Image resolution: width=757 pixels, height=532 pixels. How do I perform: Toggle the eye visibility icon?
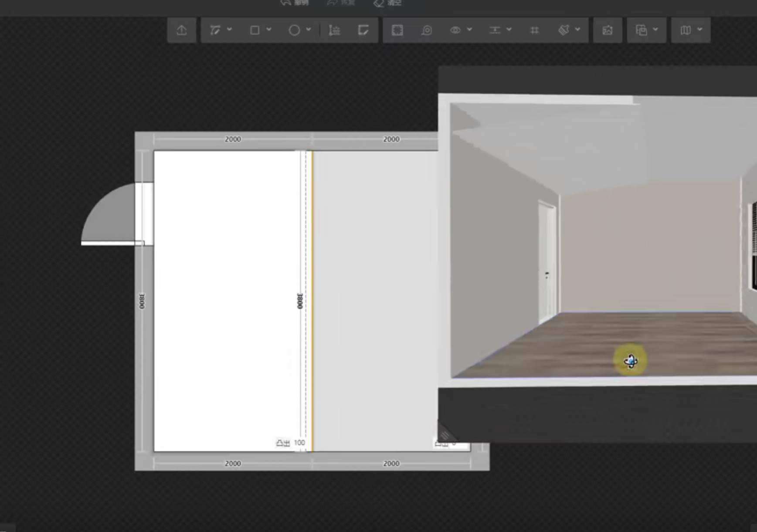coord(455,30)
